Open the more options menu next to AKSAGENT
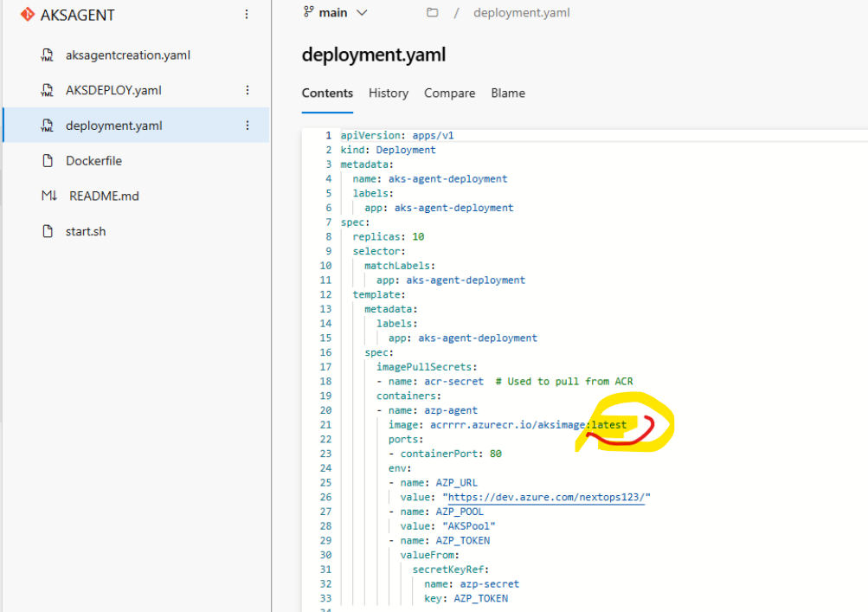Screen dimensions: 868x612 [248, 14]
